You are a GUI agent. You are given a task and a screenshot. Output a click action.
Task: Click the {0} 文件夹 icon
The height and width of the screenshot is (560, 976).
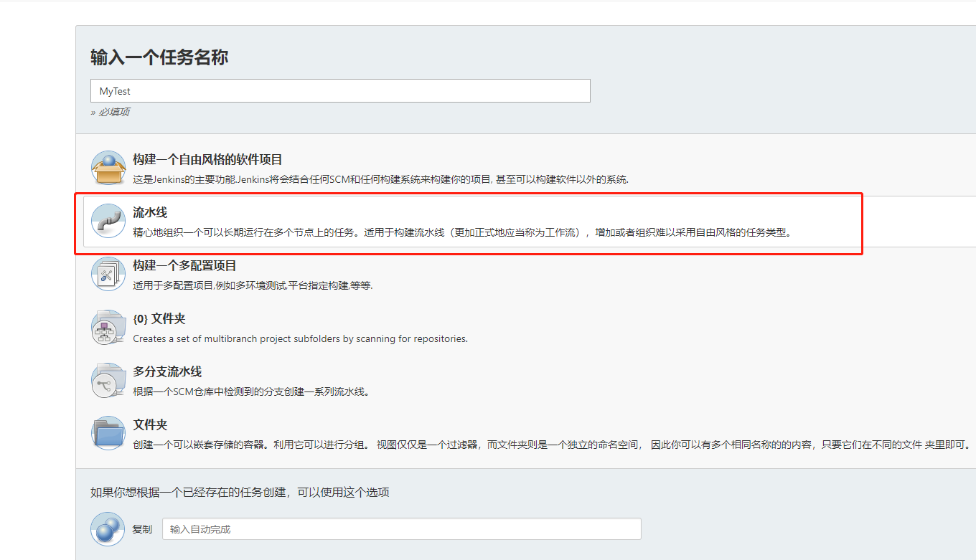coord(108,327)
